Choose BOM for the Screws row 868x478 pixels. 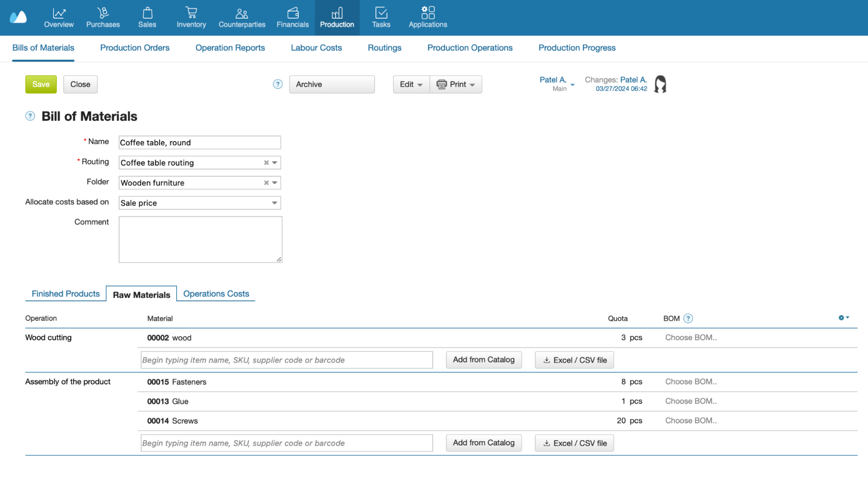click(691, 421)
